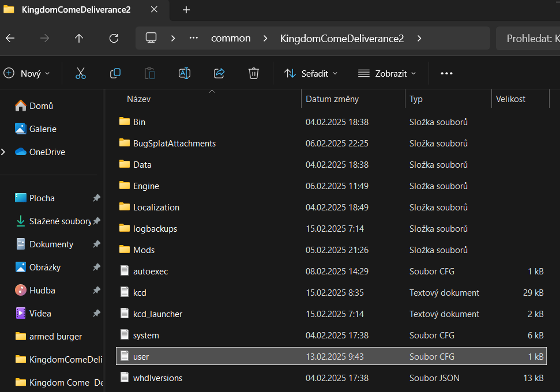Image resolution: width=560 pixels, height=392 pixels.
Task: Click the paste clipboard icon
Action: (149, 74)
